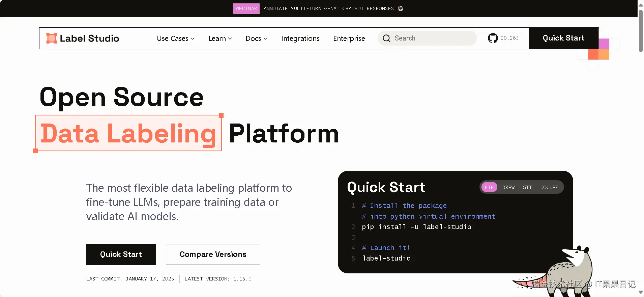
Task: Click the scrollbar up arrow
Action: point(641,4)
